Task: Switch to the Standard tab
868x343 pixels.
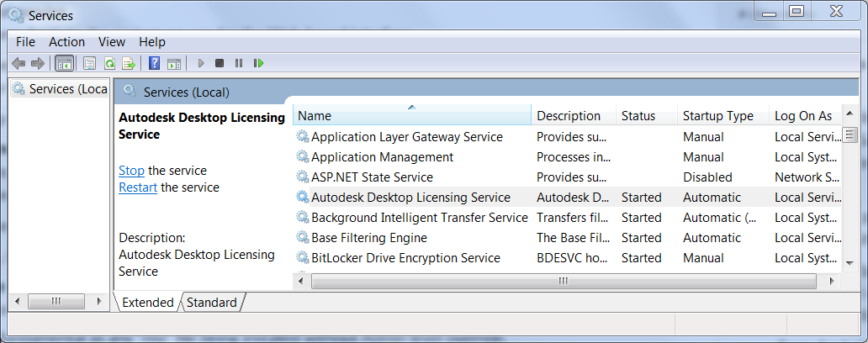Action: click(211, 303)
